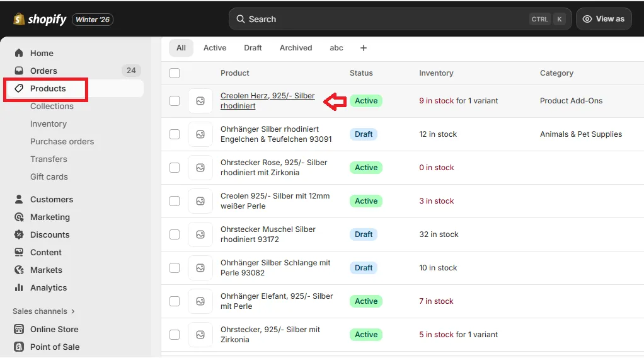Open image thumbnail for Ohrstecker Rose product
The width and height of the screenshot is (644, 358).
[x=200, y=168]
